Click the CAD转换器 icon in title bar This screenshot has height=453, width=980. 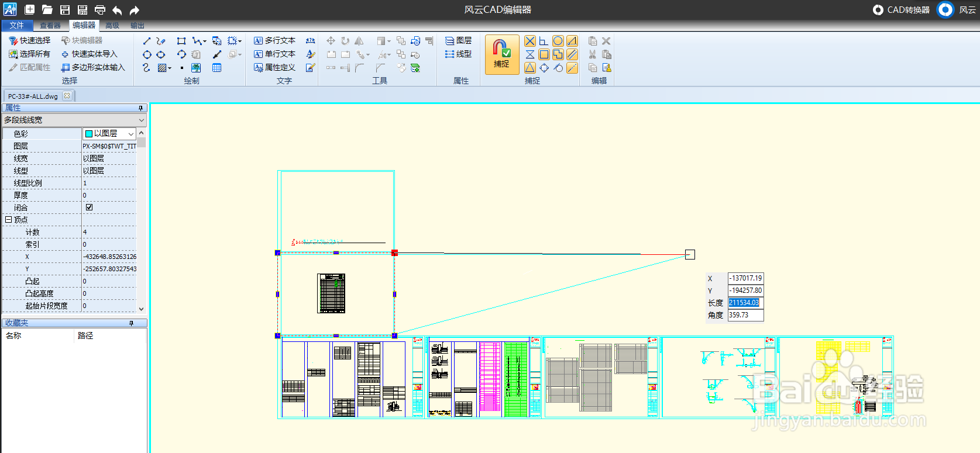(x=878, y=10)
